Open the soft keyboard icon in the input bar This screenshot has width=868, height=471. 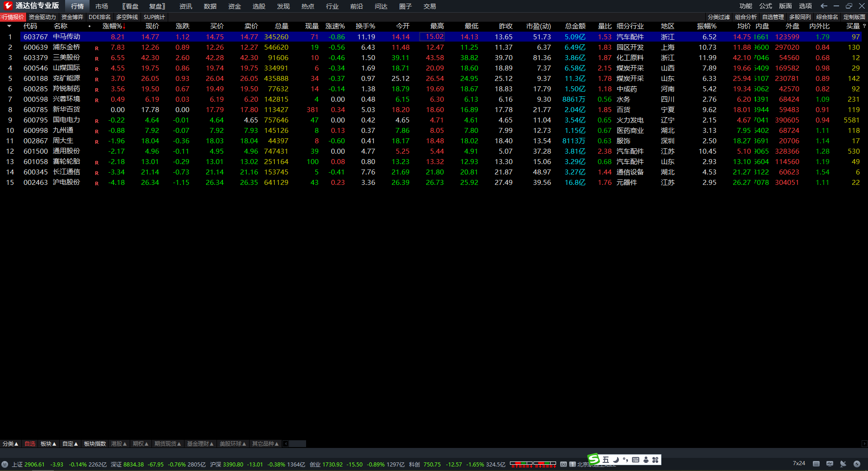point(636,460)
